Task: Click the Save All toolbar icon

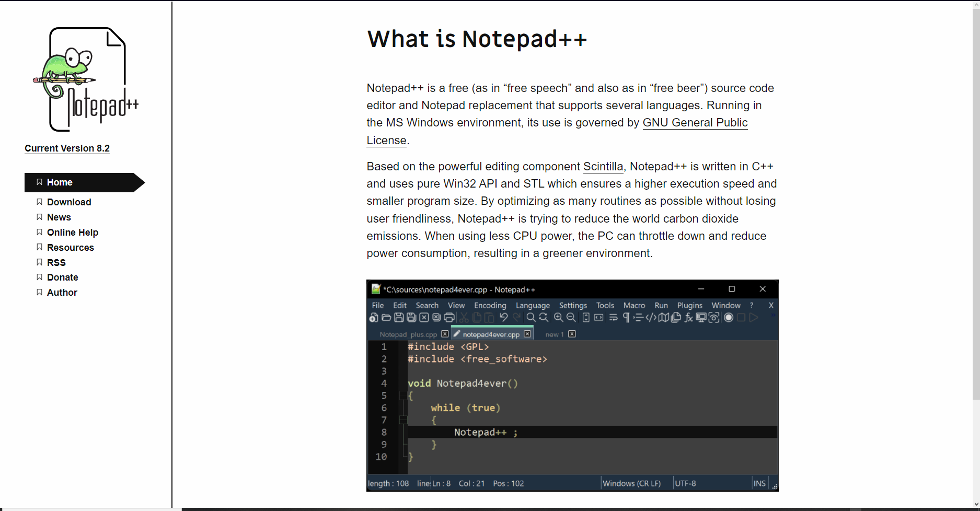Action: [x=411, y=318]
